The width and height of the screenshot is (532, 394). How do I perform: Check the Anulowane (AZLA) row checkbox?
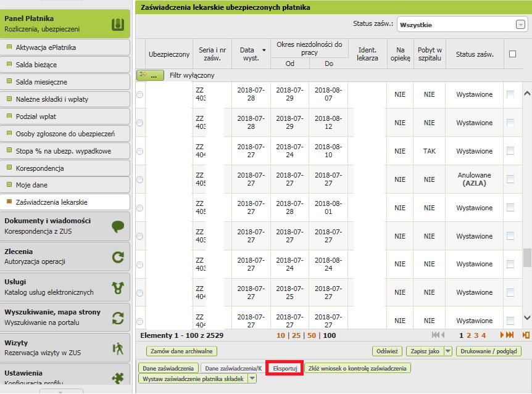(510, 179)
